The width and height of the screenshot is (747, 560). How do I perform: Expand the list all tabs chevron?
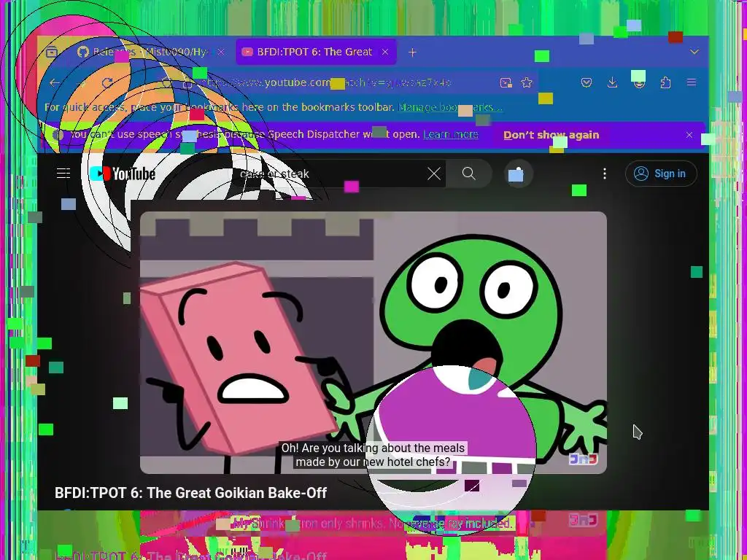click(694, 52)
